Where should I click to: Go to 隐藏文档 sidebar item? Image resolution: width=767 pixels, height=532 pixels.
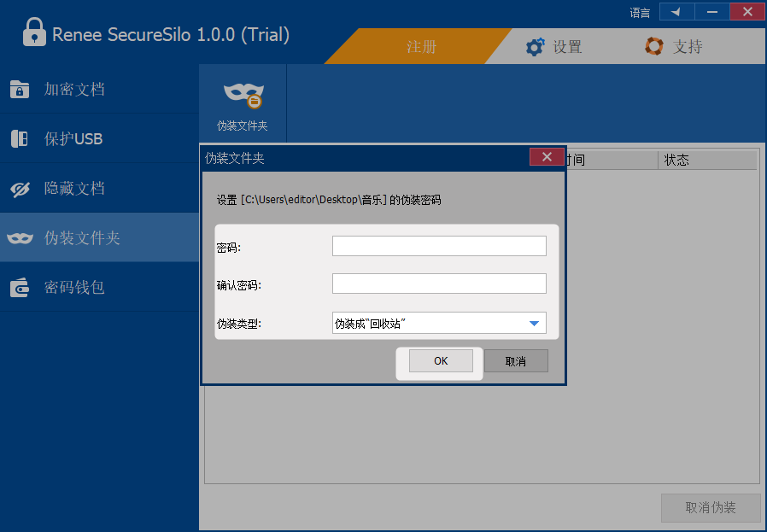pos(99,188)
